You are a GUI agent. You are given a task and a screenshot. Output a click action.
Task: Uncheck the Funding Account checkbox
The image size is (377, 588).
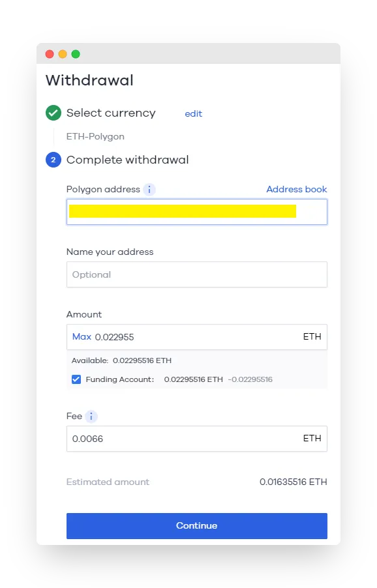point(76,379)
